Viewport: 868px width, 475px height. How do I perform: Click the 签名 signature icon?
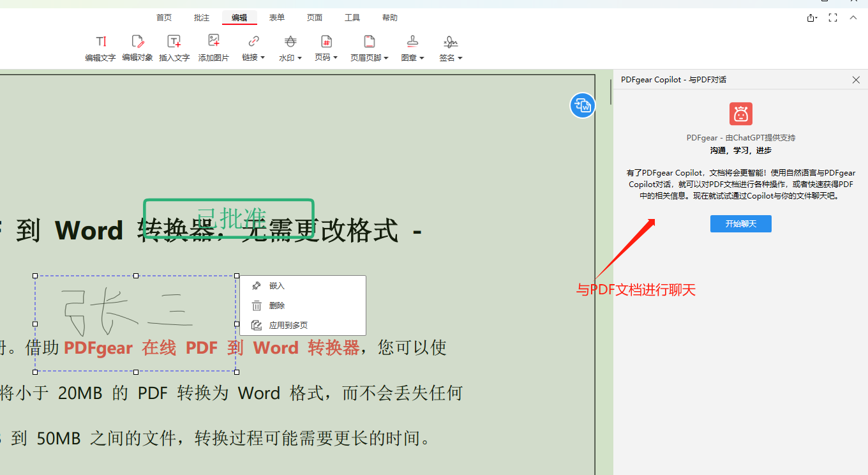pos(451,42)
